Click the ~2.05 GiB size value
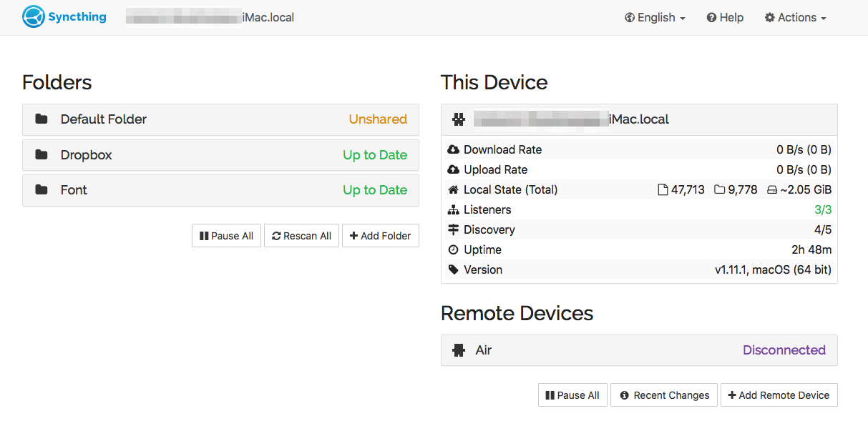 (806, 190)
